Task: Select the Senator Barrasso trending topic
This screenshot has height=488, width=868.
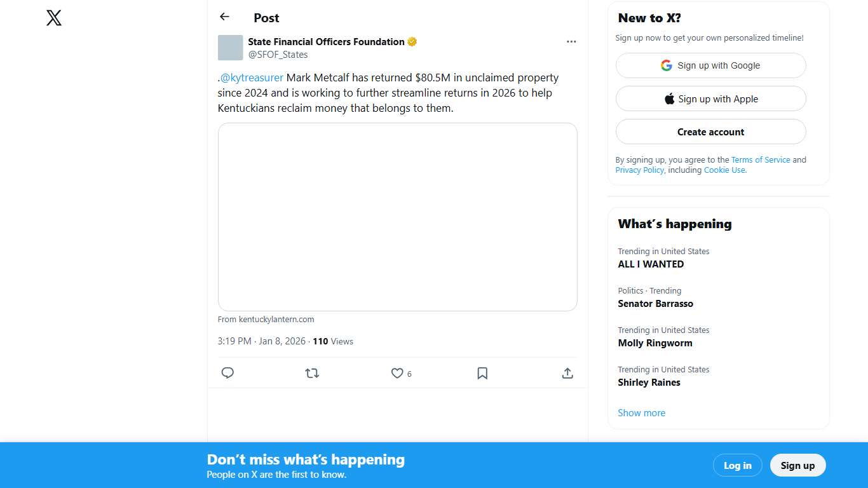Action: pos(655,304)
